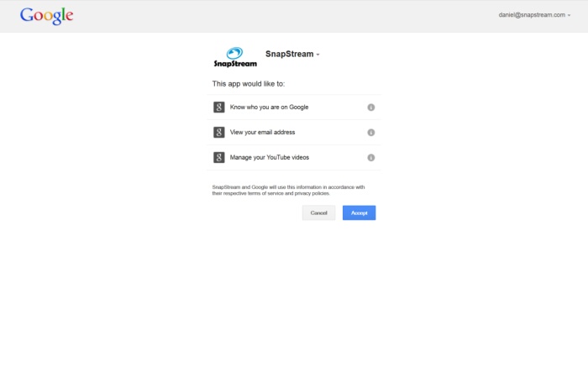Open info for Manage your YouTube videos
The height and width of the screenshot is (367, 588).
click(371, 157)
